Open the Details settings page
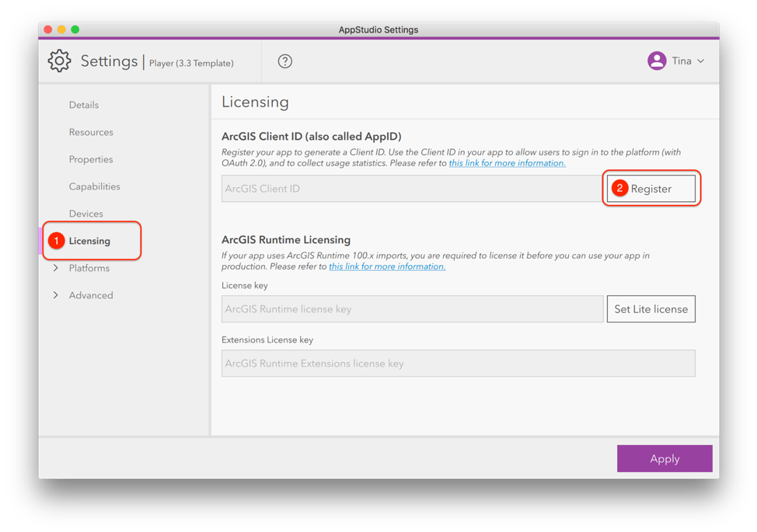Image resolution: width=757 pixels, height=532 pixels. tap(83, 105)
